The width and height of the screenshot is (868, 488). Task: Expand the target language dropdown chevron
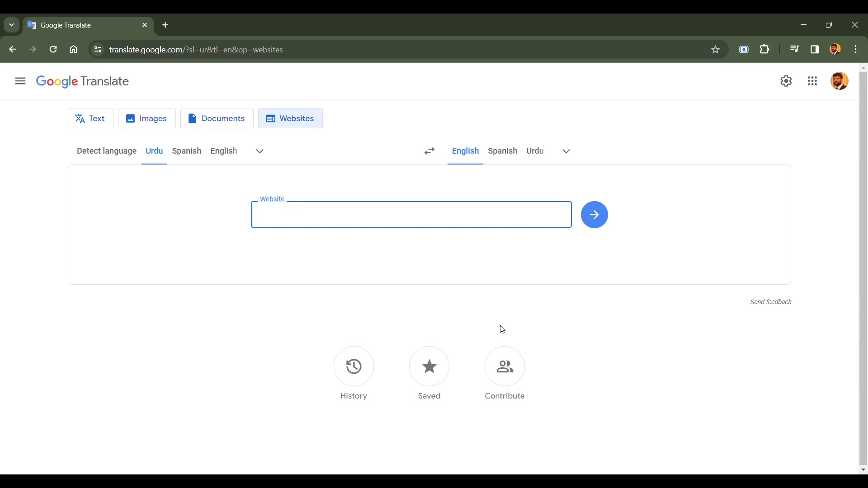566,151
